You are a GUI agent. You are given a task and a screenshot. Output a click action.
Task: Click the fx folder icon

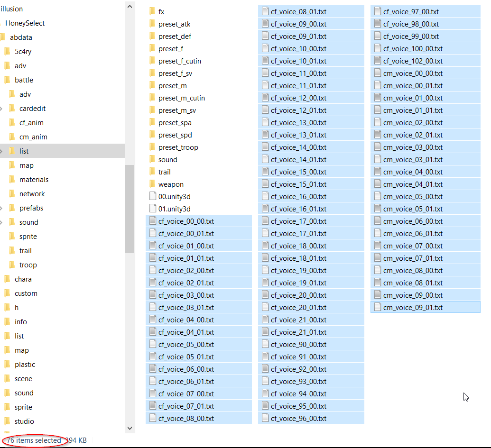(152, 11)
